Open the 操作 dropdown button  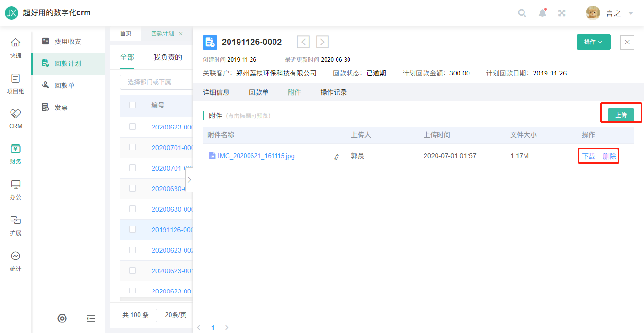click(x=593, y=42)
